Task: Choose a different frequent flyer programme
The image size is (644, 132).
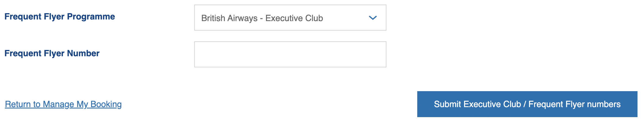Action: 290,18
